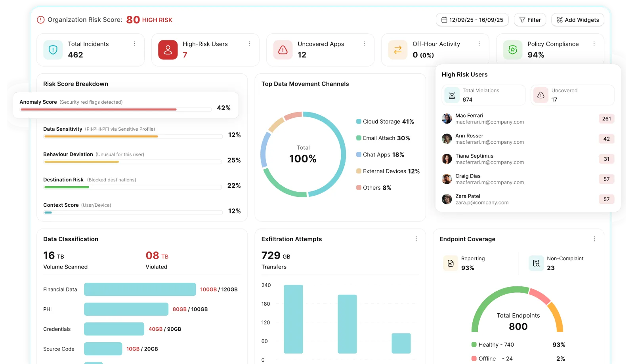The height and width of the screenshot is (364, 634).
Task: Click the Financial Data classification bar
Action: coord(140,289)
